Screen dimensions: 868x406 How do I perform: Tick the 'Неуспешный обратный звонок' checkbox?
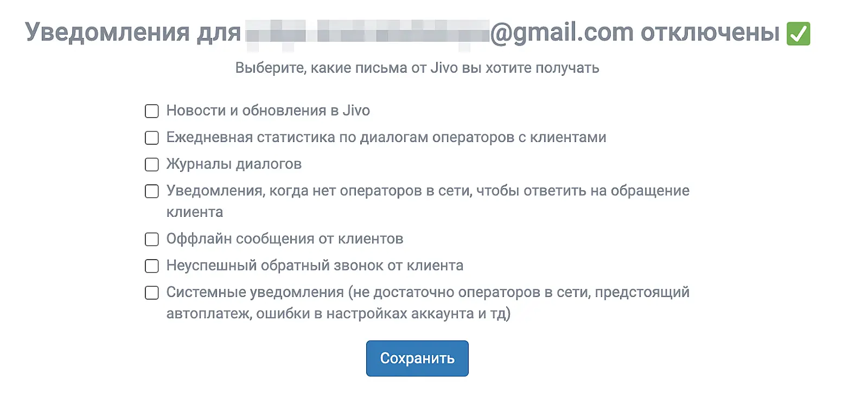pyautogui.click(x=152, y=266)
